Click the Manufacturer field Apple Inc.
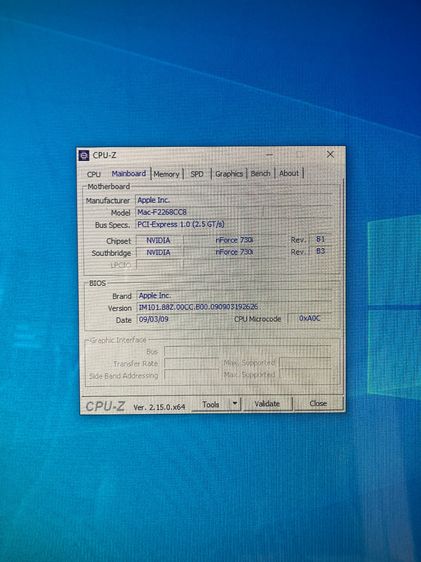The height and width of the screenshot is (562, 421). [x=234, y=200]
